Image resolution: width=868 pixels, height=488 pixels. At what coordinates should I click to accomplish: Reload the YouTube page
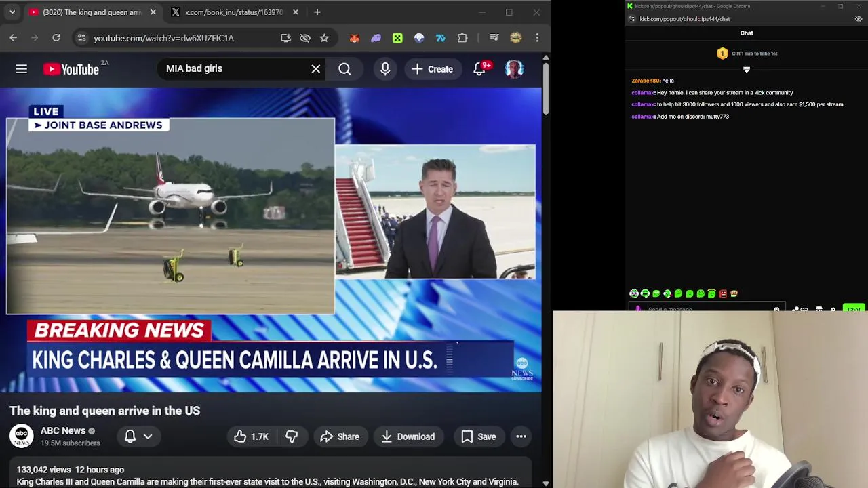56,38
